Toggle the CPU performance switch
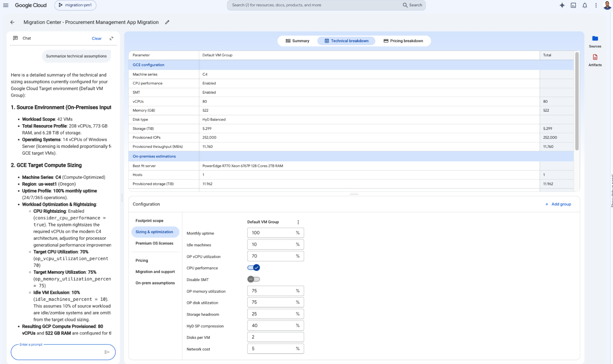 (254, 268)
